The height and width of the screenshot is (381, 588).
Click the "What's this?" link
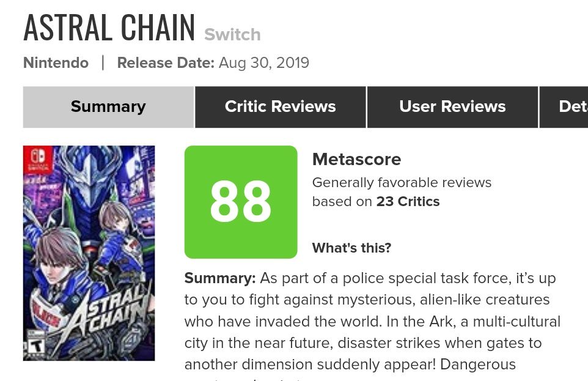351,248
